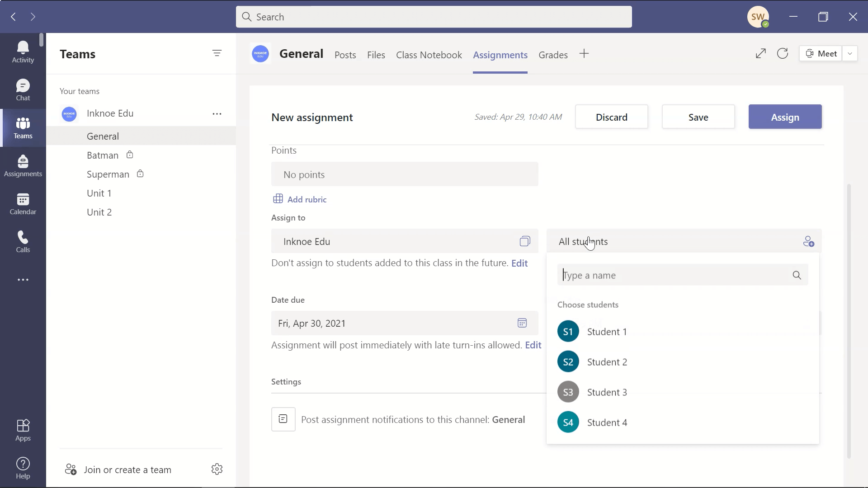
Task: Click the Activity icon in left sidebar
Action: point(23,51)
